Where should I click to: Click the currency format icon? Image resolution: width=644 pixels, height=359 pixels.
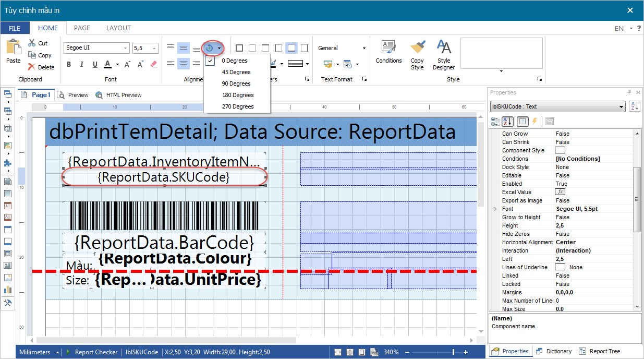(x=328, y=64)
